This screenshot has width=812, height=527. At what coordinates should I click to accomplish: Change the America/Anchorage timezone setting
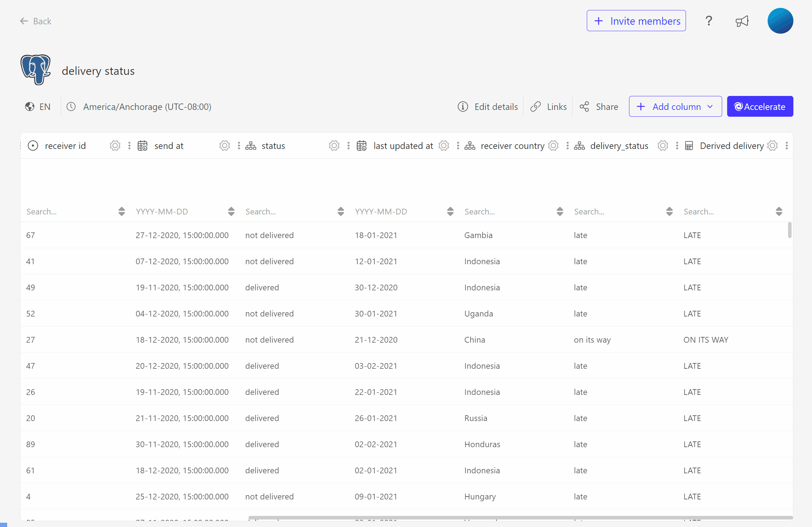(x=139, y=107)
